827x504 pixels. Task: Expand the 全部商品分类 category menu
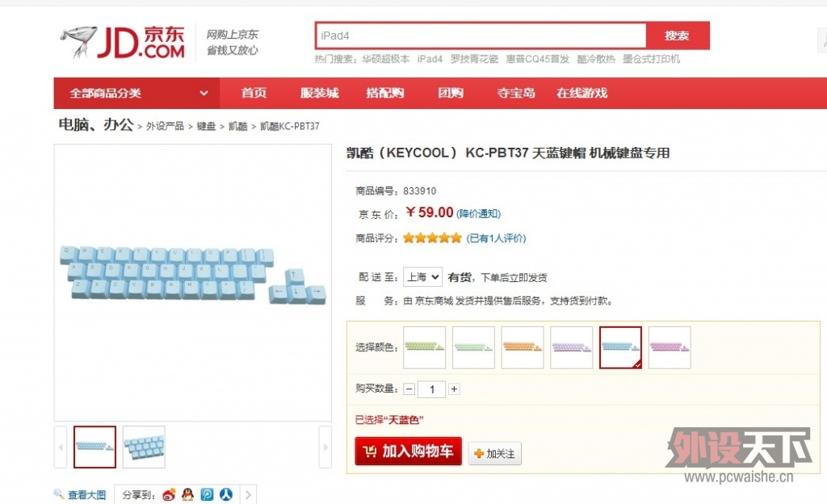pyautogui.click(x=136, y=94)
